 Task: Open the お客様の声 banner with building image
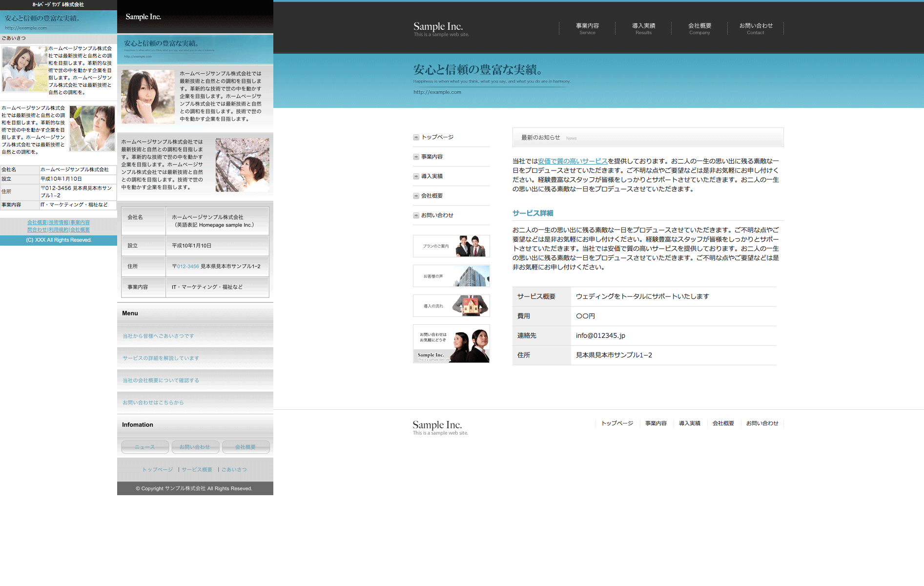(x=451, y=276)
